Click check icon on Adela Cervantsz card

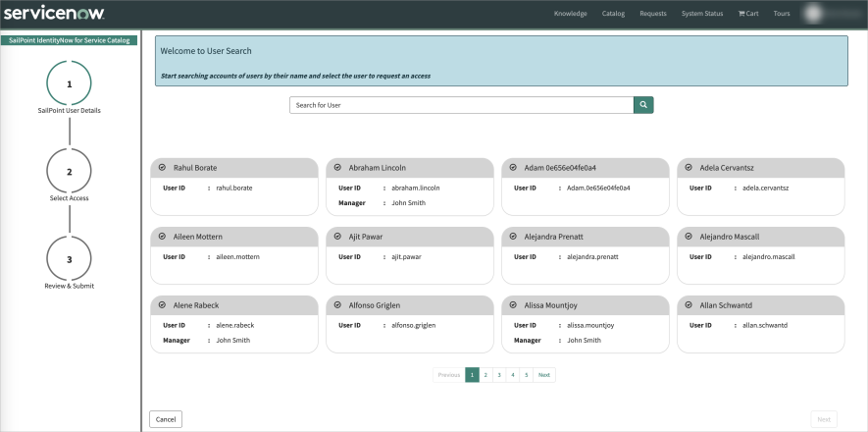point(689,167)
